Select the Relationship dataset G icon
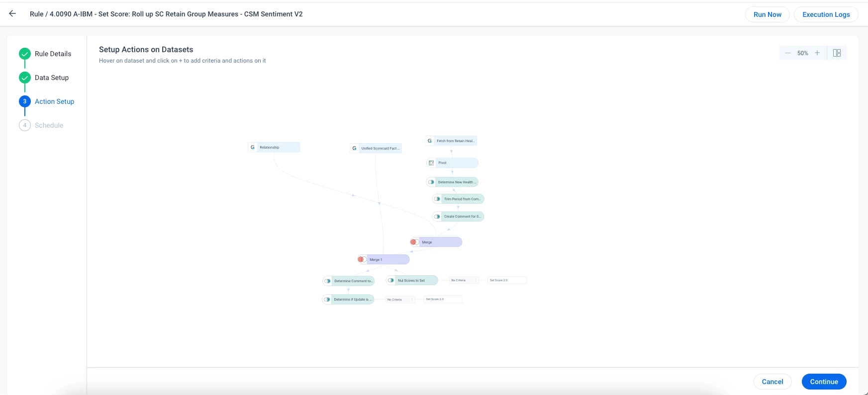This screenshot has width=868, height=395. click(x=253, y=147)
